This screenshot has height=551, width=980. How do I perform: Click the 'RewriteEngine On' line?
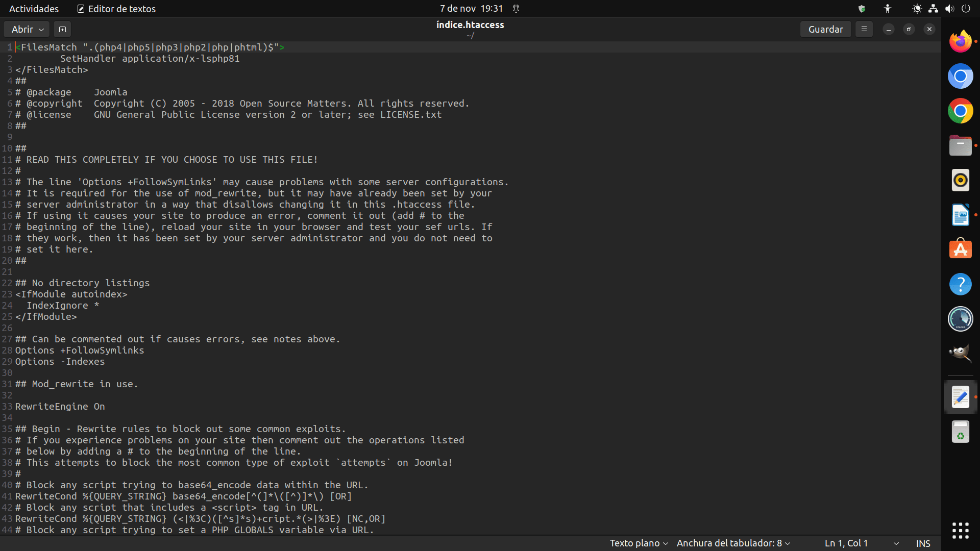click(60, 407)
